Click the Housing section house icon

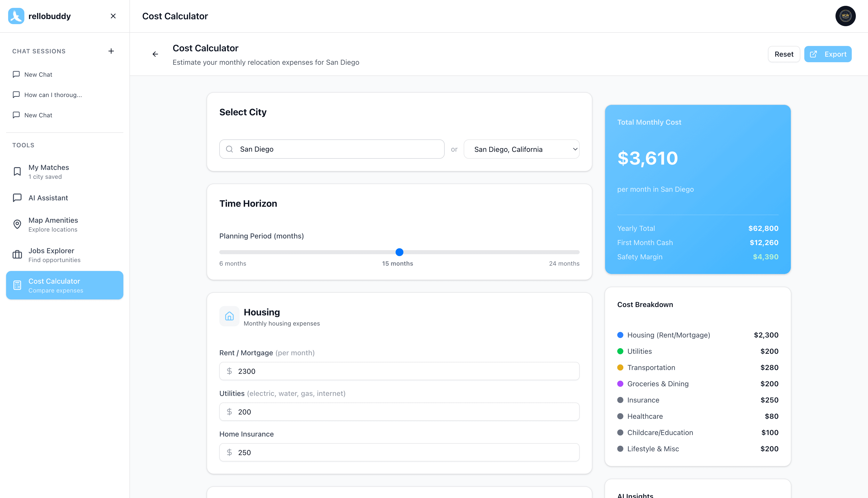(229, 316)
